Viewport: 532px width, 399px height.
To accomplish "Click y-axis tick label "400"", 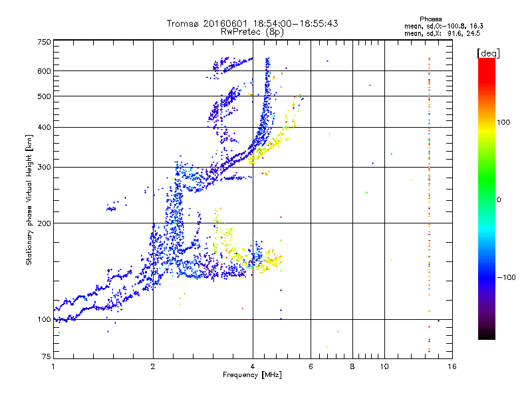I will 44,127.
